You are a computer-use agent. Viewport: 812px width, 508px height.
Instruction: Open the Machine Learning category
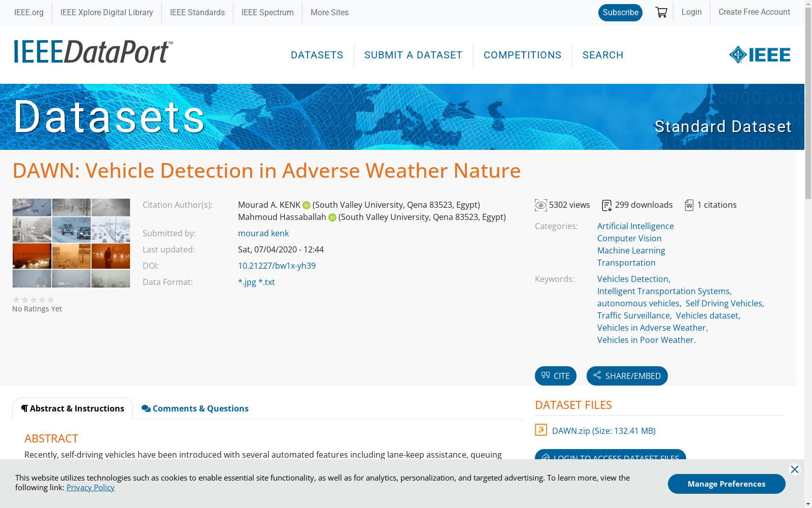click(x=631, y=250)
